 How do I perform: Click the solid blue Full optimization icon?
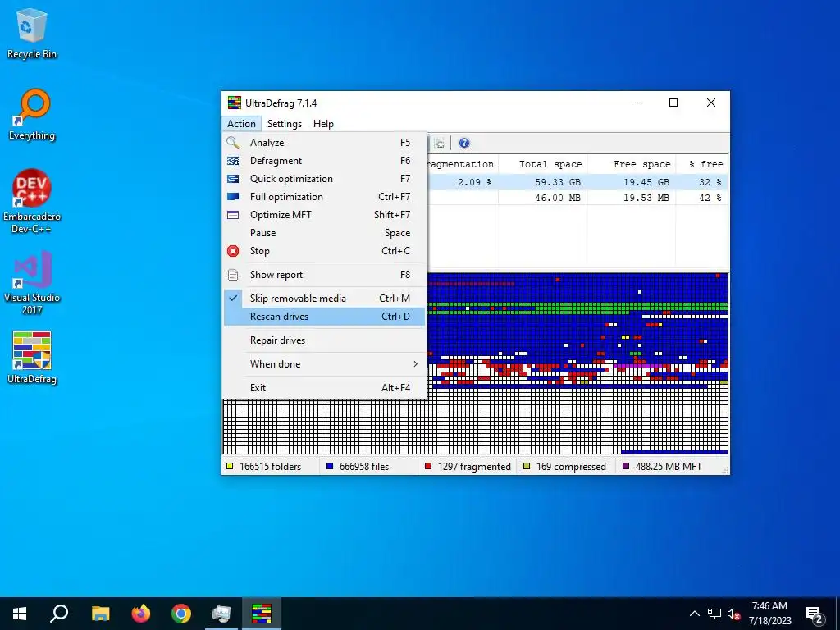coord(233,197)
